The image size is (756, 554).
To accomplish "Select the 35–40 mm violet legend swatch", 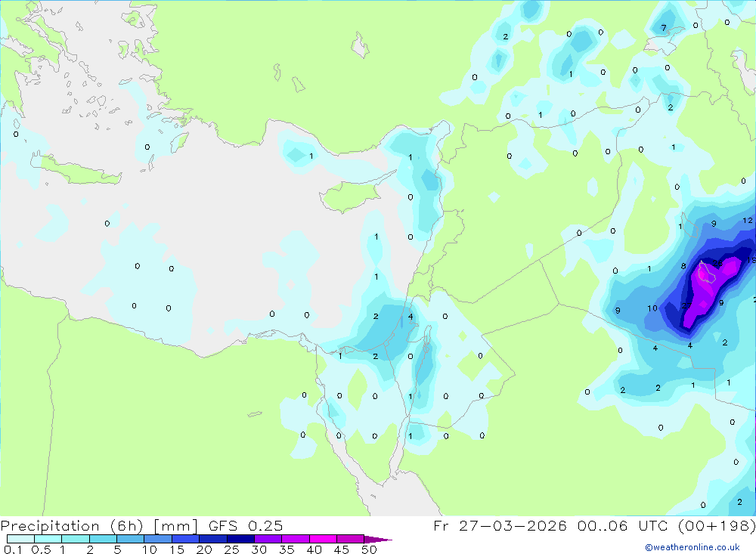I will coord(296,539).
